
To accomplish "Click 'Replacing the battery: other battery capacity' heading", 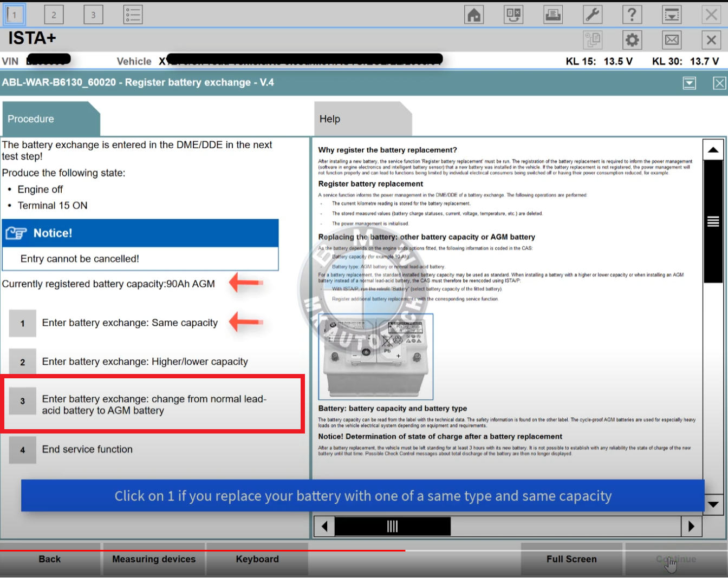I will [427, 237].
